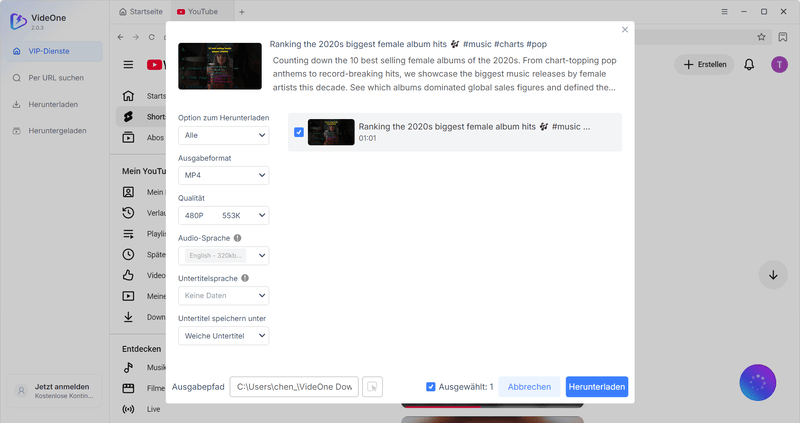Screen dimensions: 800x423
Task: Open the Später ansehen clock icon
Action: coord(128,254)
